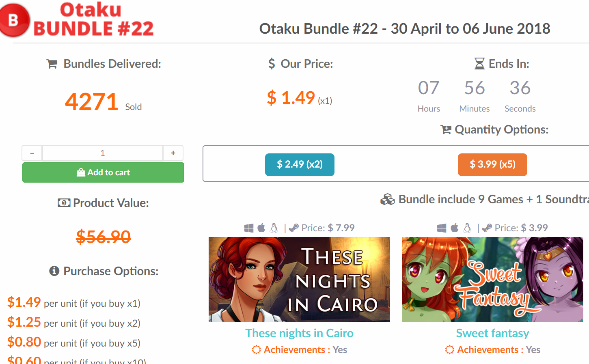Click the boxes icon beside Bundle include
The height and width of the screenshot is (364, 589).
387,199
